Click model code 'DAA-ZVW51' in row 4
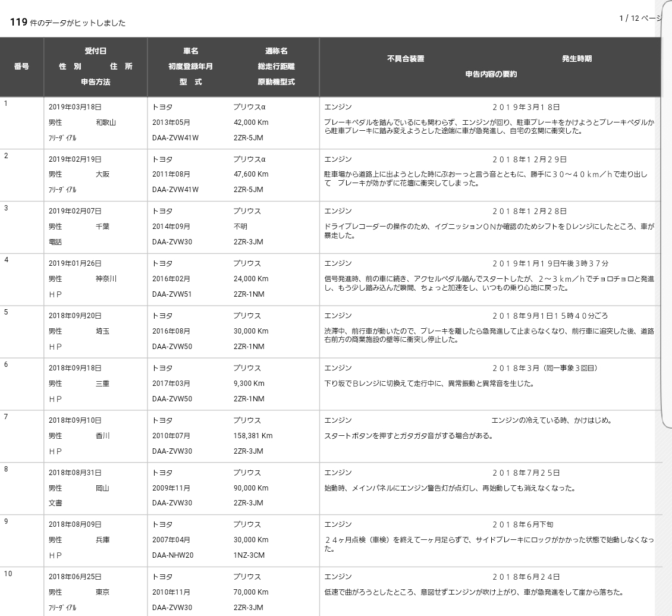Viewport: 672px width, 616px height. tap(172, 294)
